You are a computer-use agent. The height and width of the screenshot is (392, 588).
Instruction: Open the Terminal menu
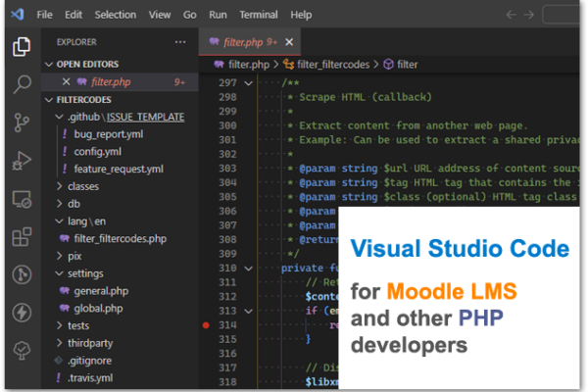[259, 15]
